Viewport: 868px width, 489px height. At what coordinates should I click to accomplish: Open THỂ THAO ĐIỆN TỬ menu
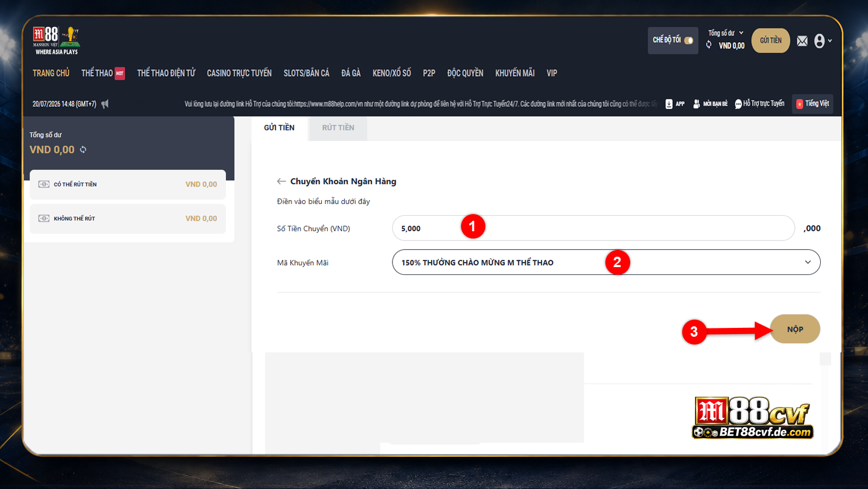point(166,73)
